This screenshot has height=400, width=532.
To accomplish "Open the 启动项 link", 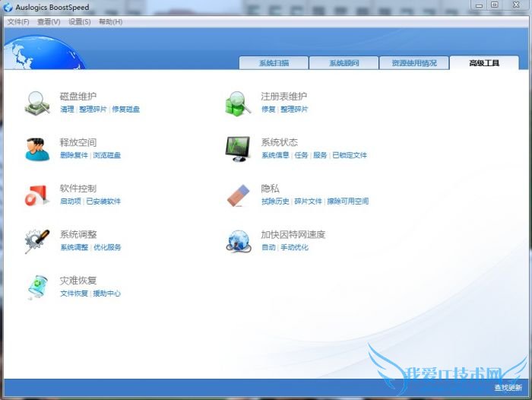I will point(71,202).
